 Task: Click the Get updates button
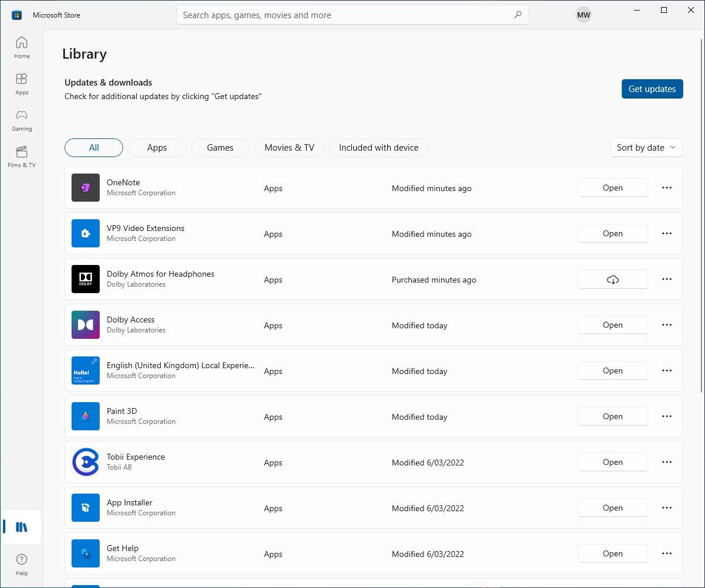[x=652, y=89]
